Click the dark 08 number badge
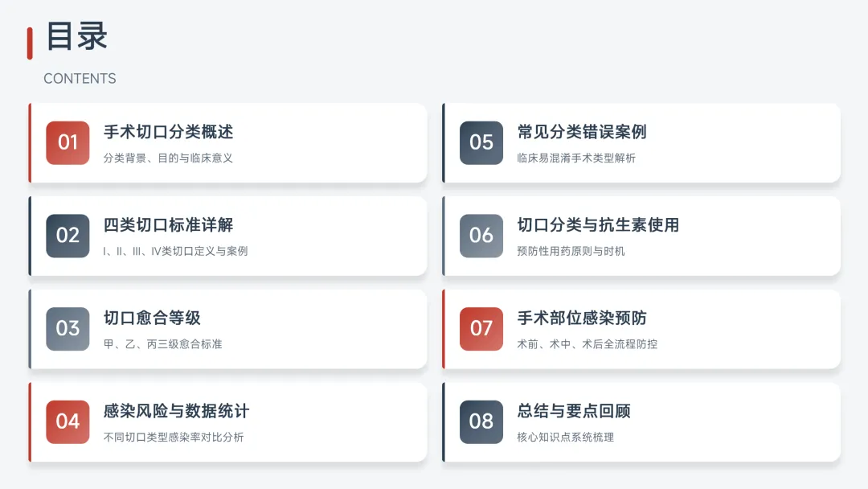Viewport: 868px width, 489px height. click(x=481, y=422)
